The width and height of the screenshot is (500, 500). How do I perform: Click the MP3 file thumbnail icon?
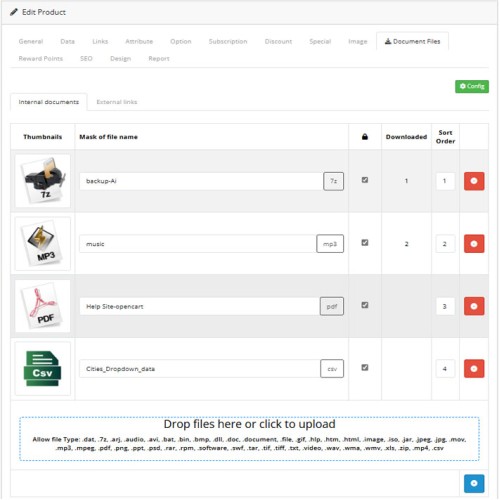click(43, 244)
